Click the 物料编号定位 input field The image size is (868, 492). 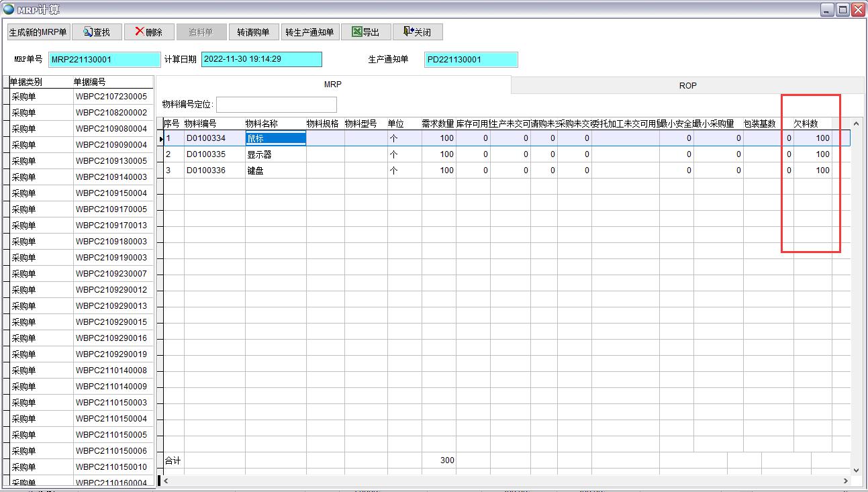(276, 105)
